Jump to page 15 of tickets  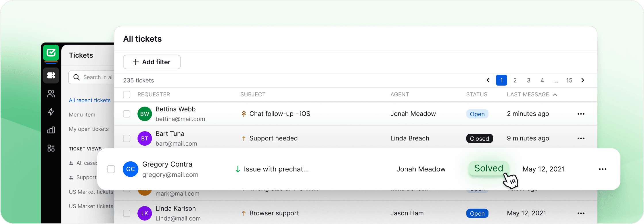569,80
